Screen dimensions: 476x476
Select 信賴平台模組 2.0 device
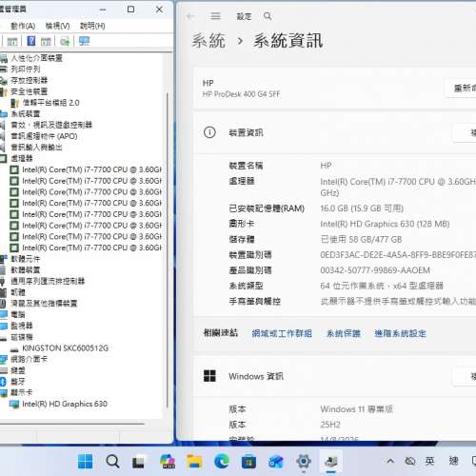(50, 103)
